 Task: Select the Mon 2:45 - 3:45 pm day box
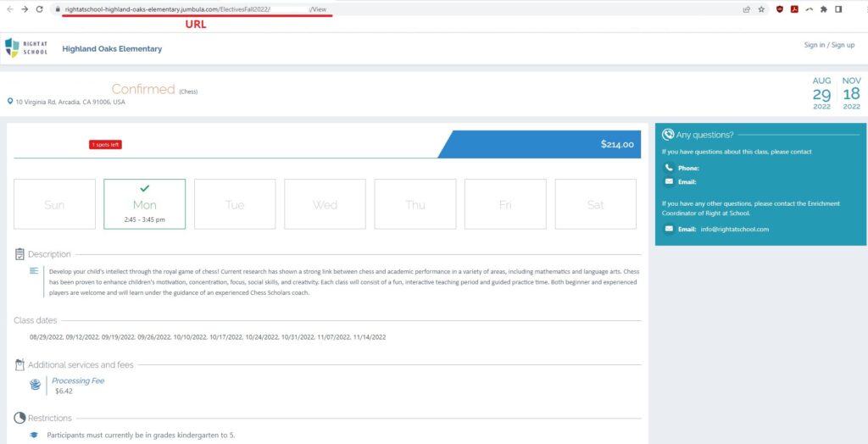[x=144, y=204]
